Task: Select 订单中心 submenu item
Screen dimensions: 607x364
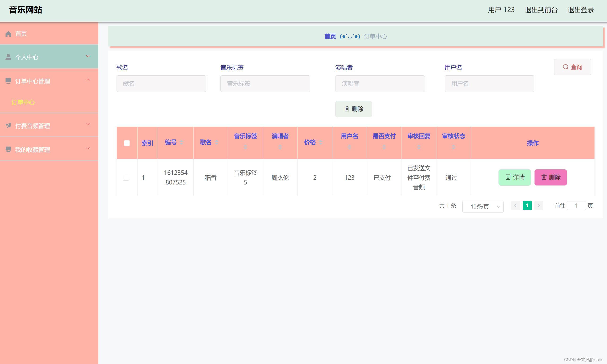Action: tap(23, 102)
